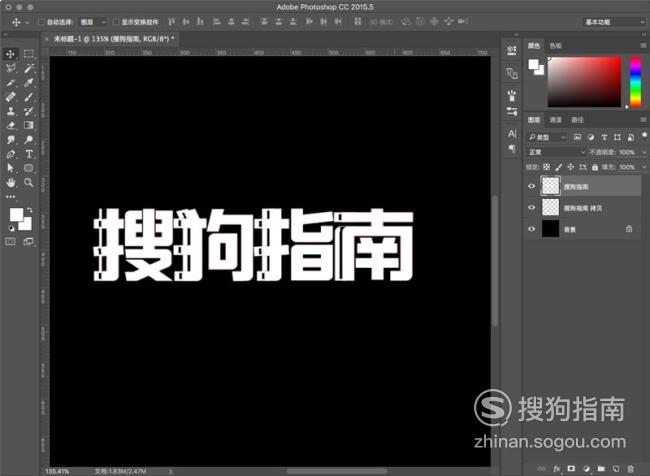This screenshot has width=650, height=476.
Task: Toggle lock image pixels brush icon
Action: (558, 167)
